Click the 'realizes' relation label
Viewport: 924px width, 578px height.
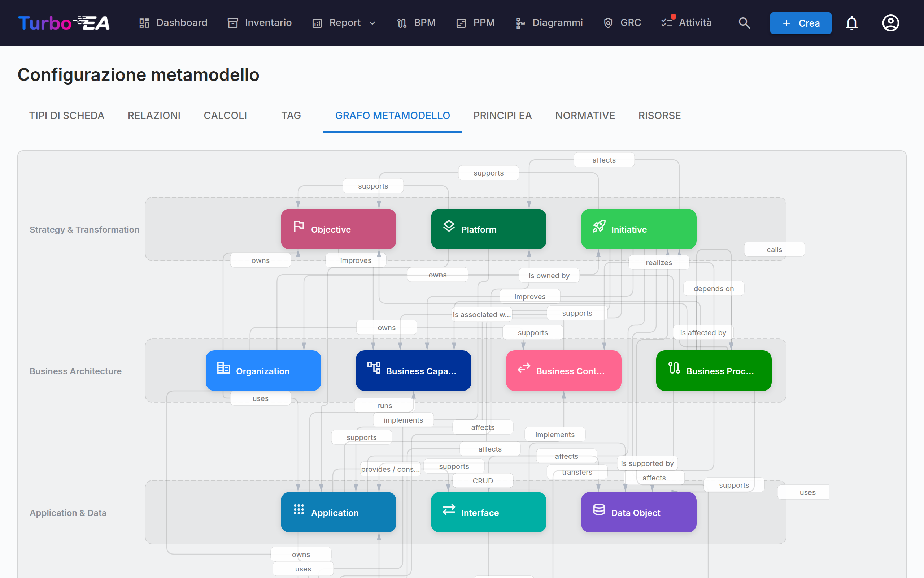(659, 263)
